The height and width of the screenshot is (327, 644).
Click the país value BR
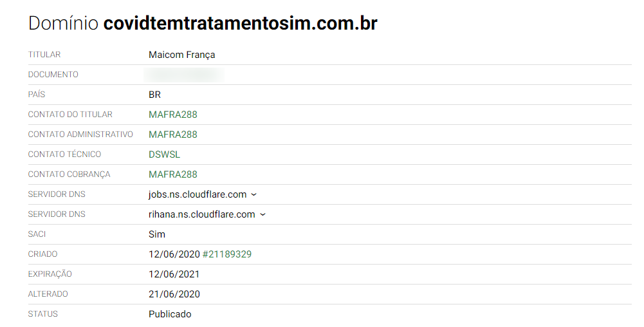point(154,95)
